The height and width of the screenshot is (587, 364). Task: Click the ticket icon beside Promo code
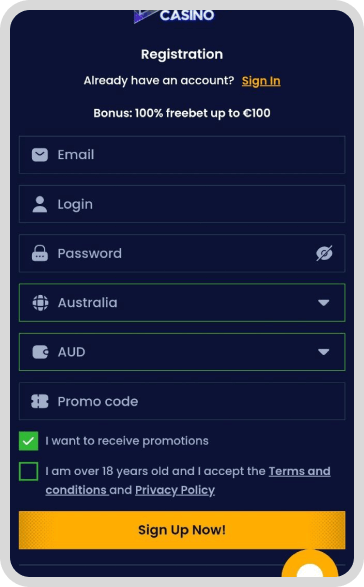(x=40, y=401)
